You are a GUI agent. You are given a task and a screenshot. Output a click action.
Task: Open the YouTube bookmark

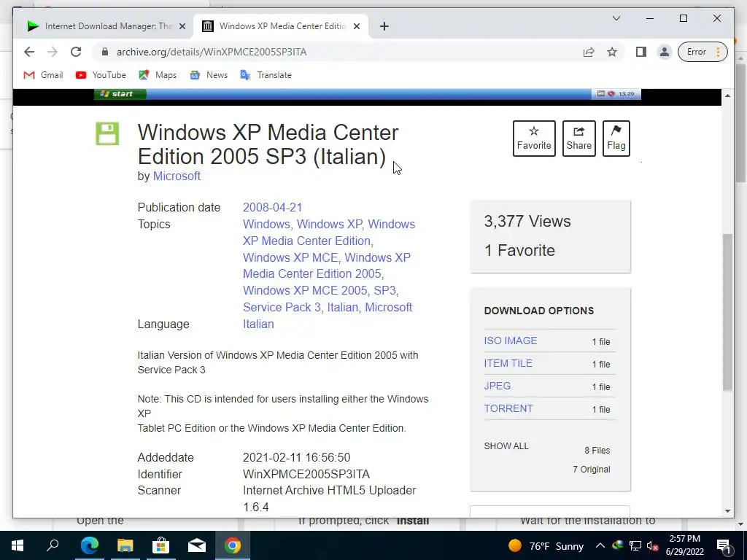pos(101,75)
